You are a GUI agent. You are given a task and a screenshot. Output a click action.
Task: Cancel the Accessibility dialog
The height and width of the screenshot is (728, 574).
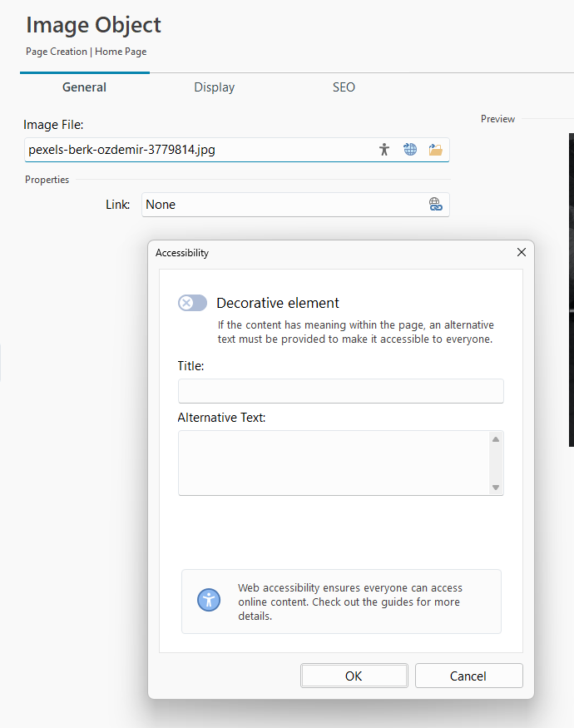tap(468, 676)
